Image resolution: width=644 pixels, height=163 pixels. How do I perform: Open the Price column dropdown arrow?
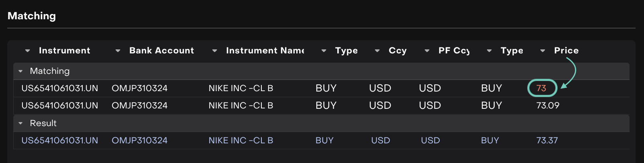coord(542,51)
